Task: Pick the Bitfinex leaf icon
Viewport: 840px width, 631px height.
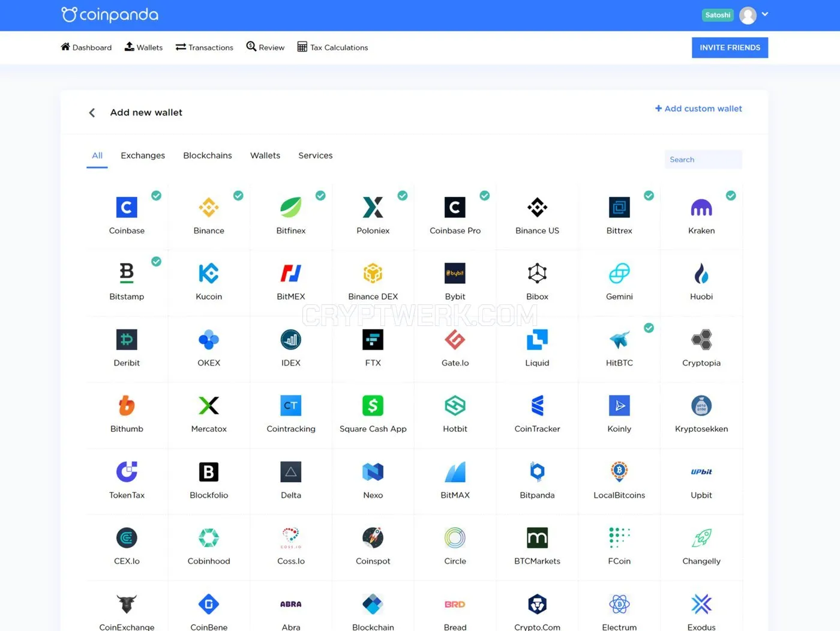Action: (x=291, y=207)
